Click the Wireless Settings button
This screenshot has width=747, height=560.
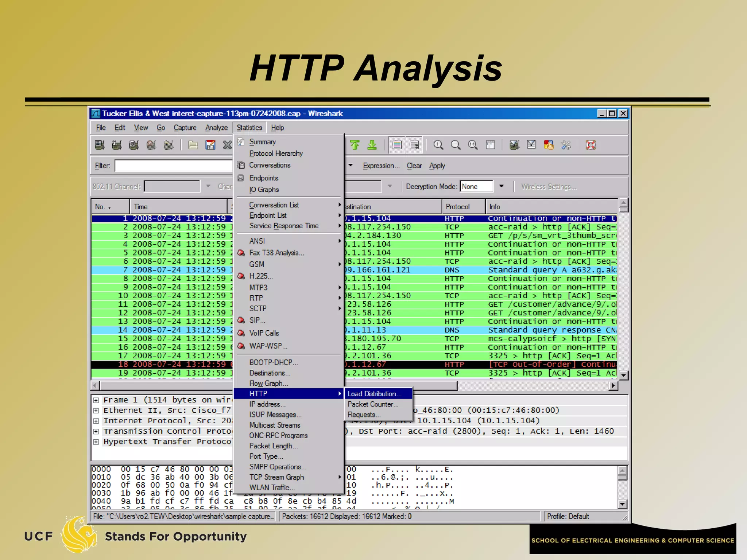549,187
